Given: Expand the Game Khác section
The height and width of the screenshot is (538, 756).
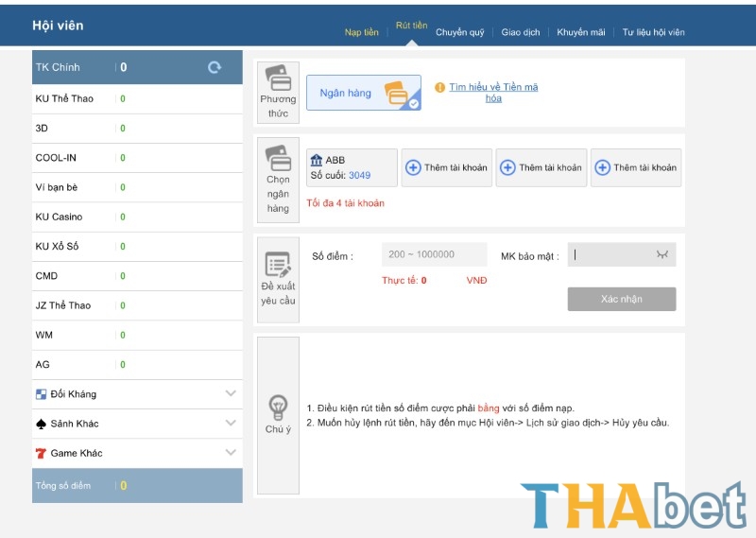Looking at the screenshot, I should pos(231,452).
